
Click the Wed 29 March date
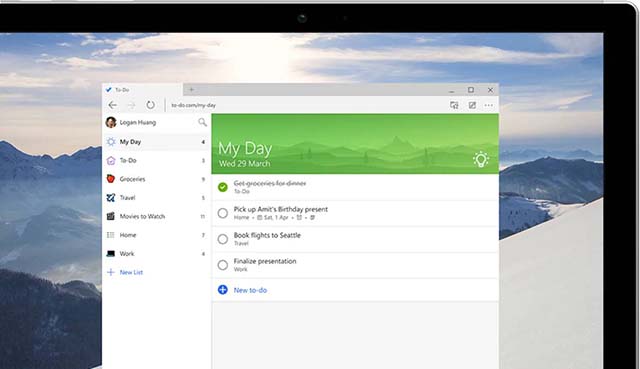[x=244, y=164]
